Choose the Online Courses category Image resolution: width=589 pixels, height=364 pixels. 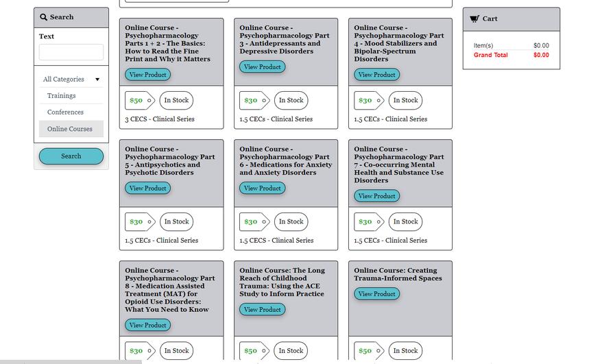[x=71, y=129]
